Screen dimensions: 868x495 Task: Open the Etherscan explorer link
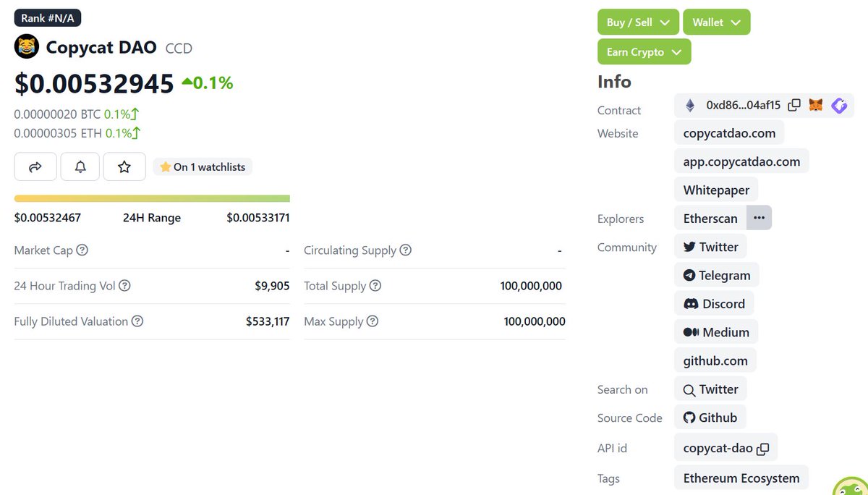[710, 219]
